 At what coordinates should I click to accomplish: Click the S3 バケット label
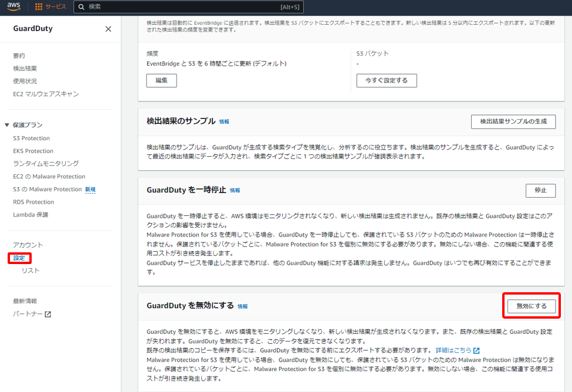(x=373, y=53)
